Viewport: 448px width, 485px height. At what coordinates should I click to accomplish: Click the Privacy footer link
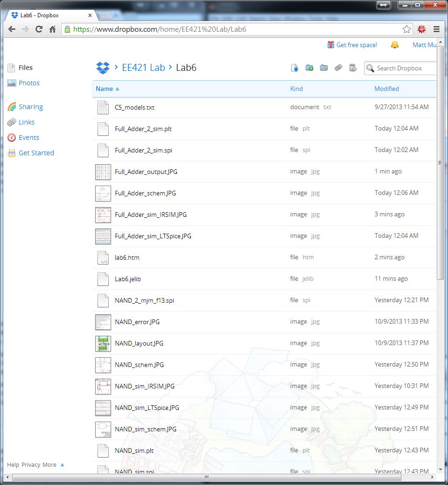tap(31, 464)
